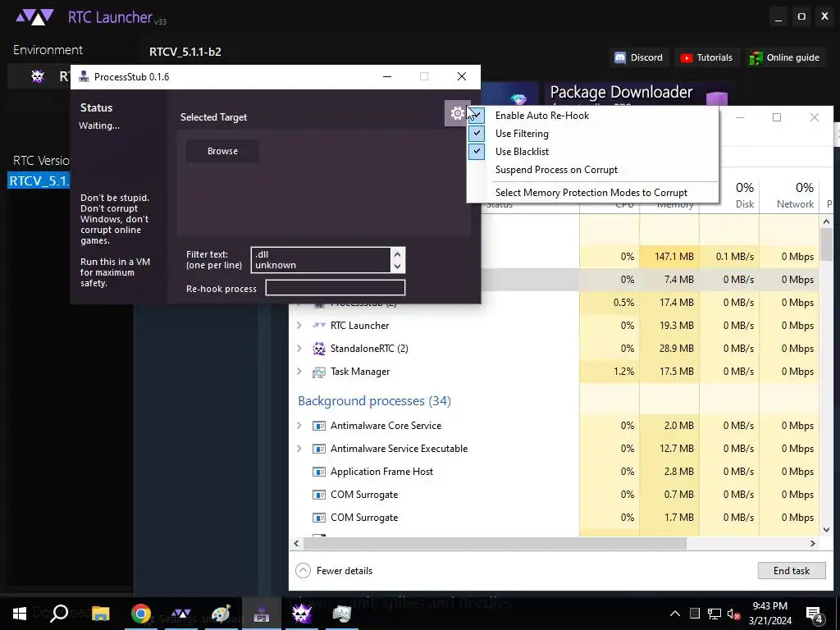Click Fewer details in Task Manager
Image resolution: width=840 pixels, height=630 pixels.
(x=345, y=571)
